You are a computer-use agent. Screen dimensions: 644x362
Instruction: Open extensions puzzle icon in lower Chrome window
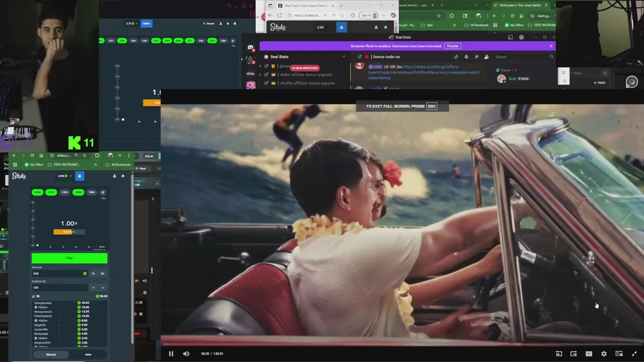[x=97, y=155]
